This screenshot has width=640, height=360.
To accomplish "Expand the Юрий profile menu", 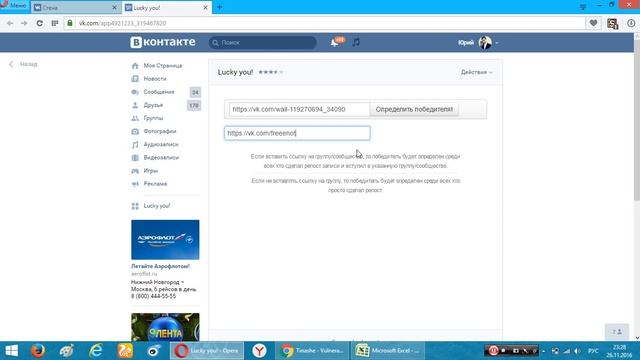I will point(478,42).
